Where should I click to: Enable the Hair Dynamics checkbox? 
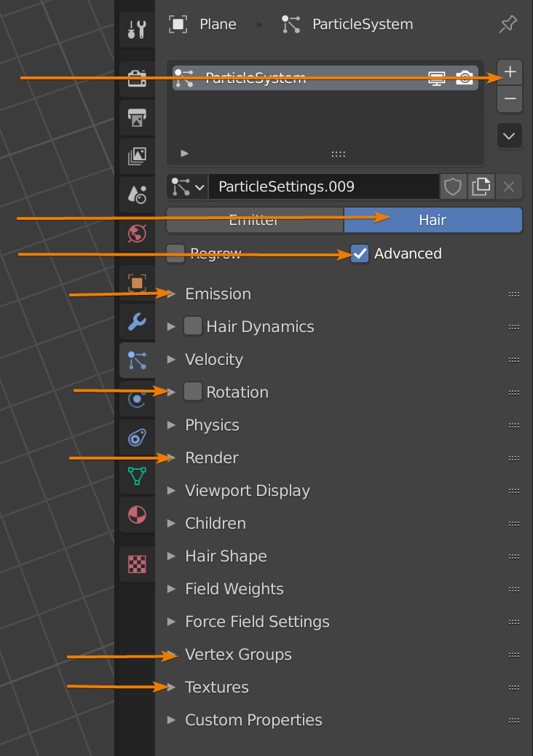coord(193,326)
